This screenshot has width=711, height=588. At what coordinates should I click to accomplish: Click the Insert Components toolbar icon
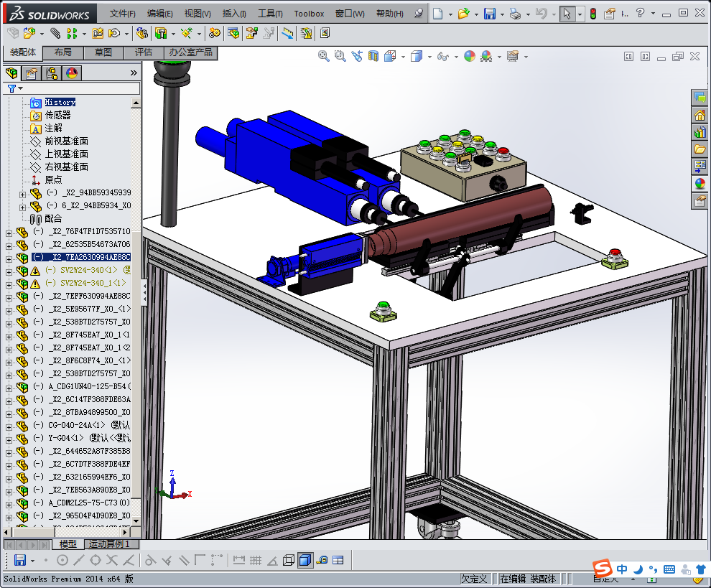pyautogui.click(x=29, y=33)
